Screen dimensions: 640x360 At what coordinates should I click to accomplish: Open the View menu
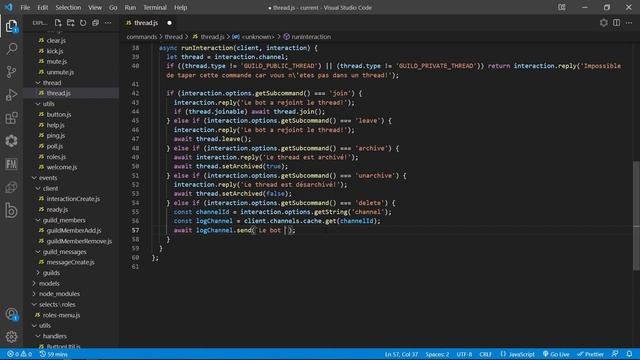click(95, 7)
